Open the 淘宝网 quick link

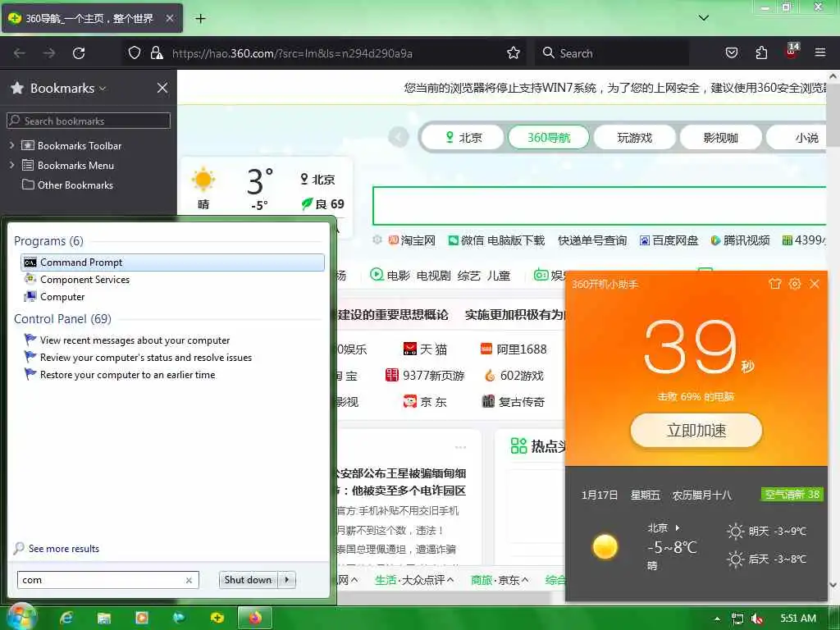point(412,240)
